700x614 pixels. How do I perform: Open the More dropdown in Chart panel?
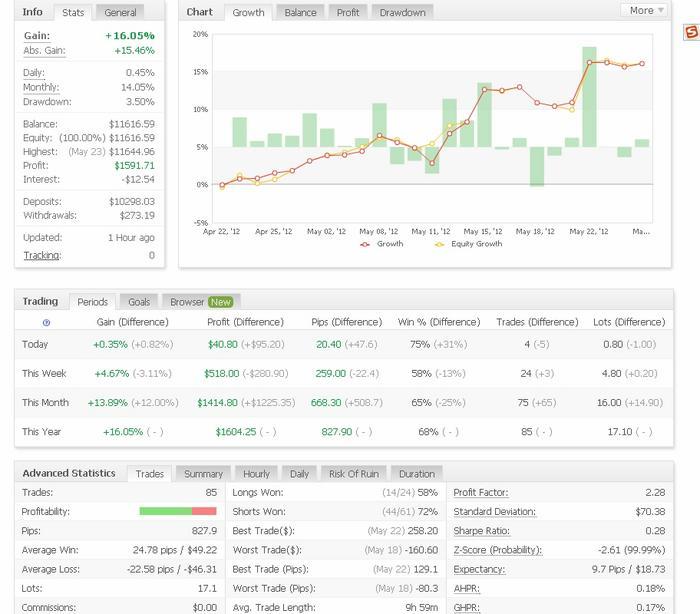647,10
